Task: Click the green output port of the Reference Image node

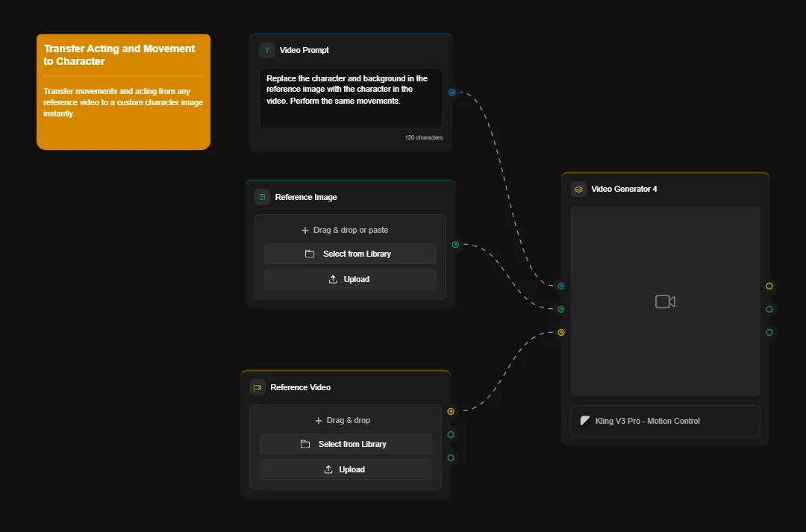Action: [454, 244]
